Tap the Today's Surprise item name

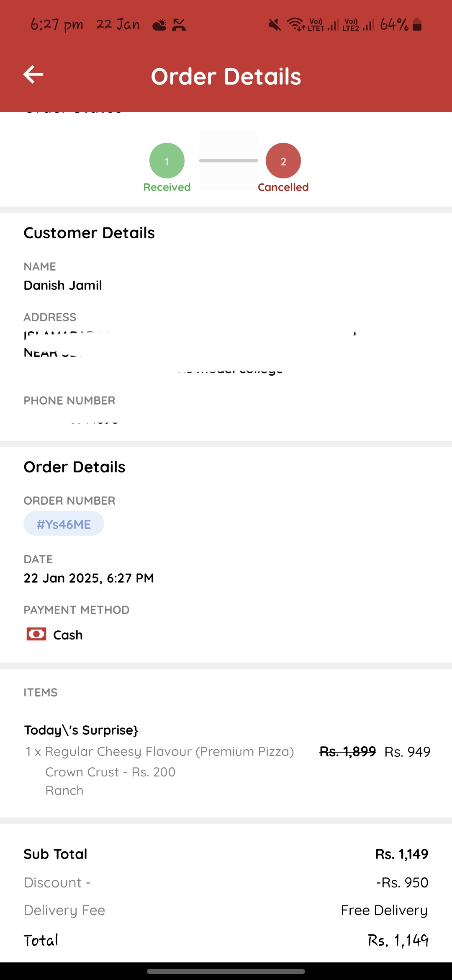pos(81,730)
